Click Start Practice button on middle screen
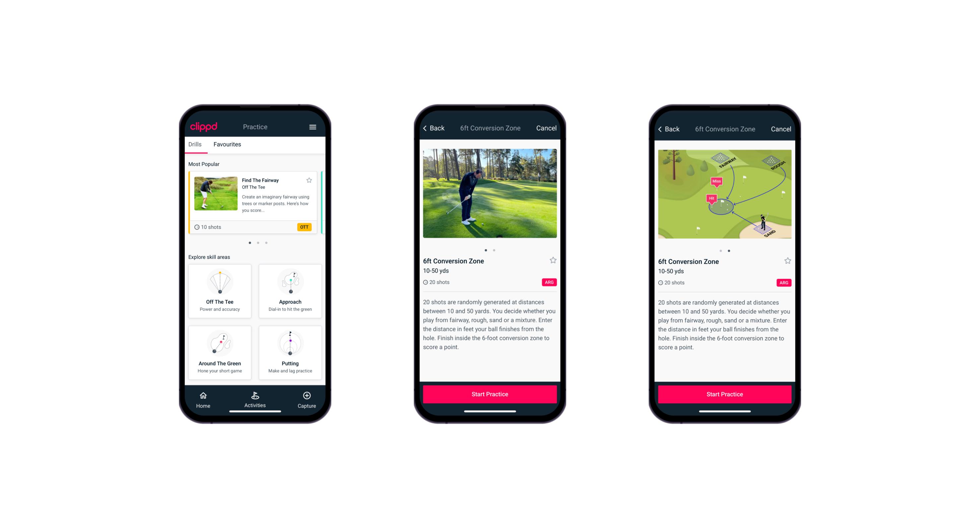 (490, 395)
